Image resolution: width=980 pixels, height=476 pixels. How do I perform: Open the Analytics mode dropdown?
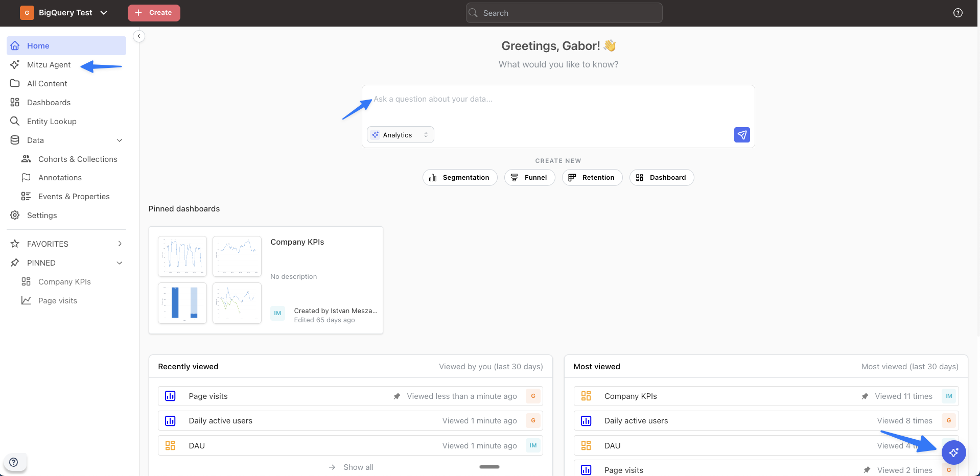[401, 135]
